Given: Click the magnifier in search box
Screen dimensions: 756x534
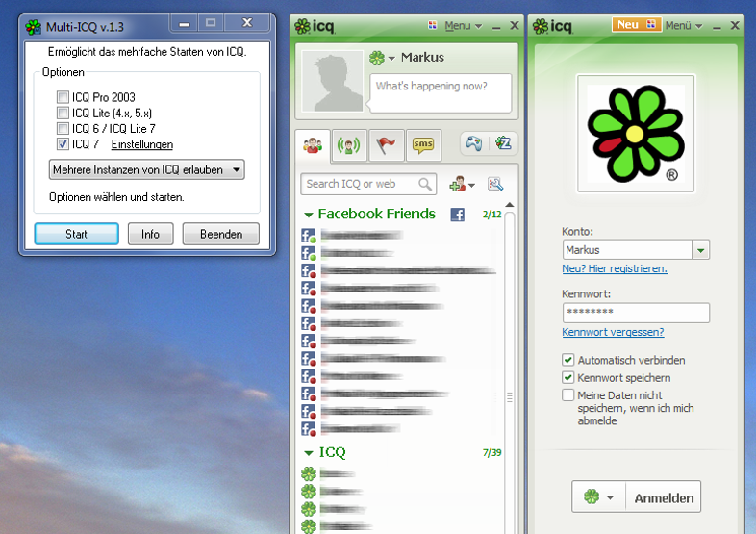Looking at the screenshot, I should pos(425,184).
